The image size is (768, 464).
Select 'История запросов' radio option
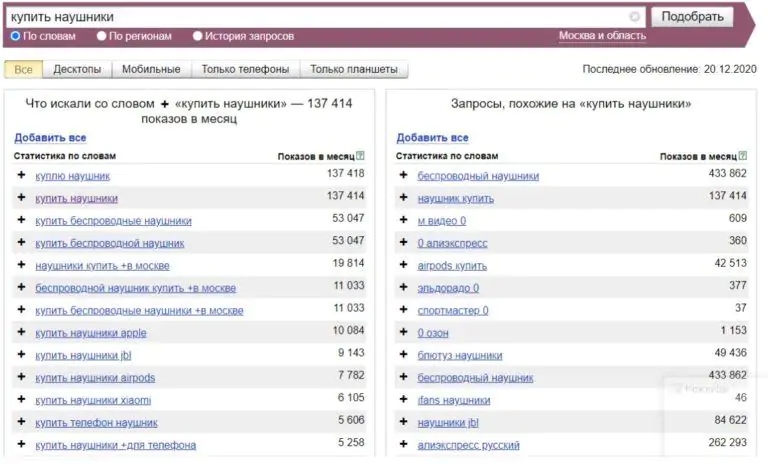[x=197, y=36]
